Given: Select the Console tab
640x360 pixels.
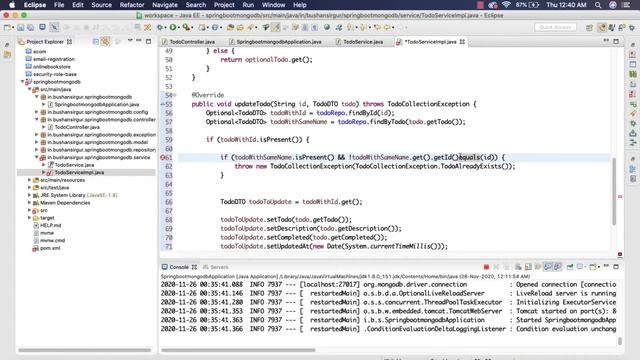Looking at the screenshot, I should tap(179, 267).
